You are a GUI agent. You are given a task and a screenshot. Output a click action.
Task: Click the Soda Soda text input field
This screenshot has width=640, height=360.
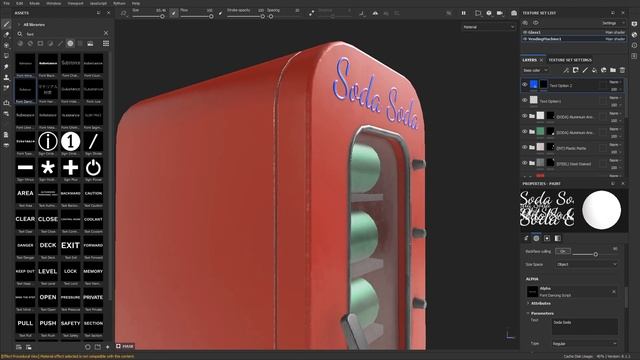(x=585, y=327)
